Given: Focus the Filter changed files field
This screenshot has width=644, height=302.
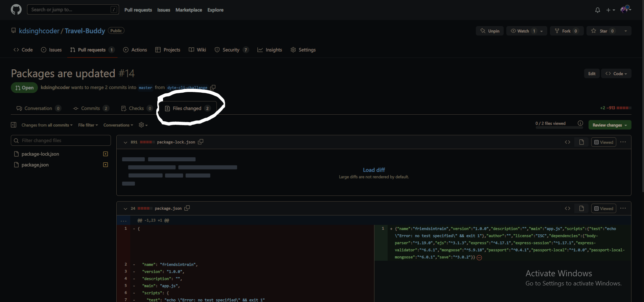Looking at the screenshot, I should tap(61, 140).
